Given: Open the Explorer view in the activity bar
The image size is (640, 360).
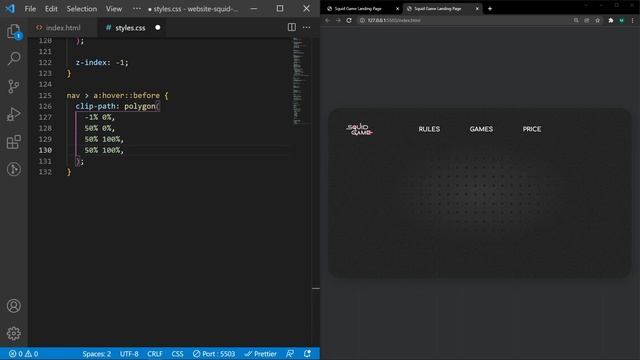Looking at the screenshot, I should coord(13,31).
